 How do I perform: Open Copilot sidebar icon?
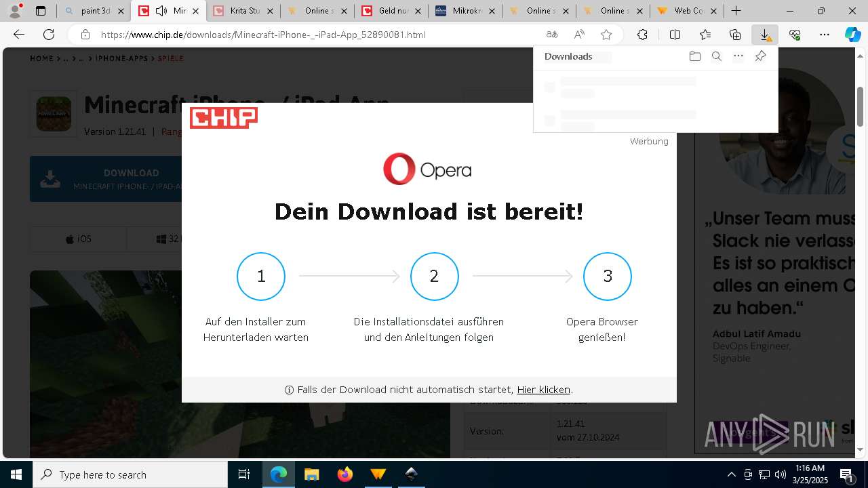pyautogui.click(x=853, y=35)
